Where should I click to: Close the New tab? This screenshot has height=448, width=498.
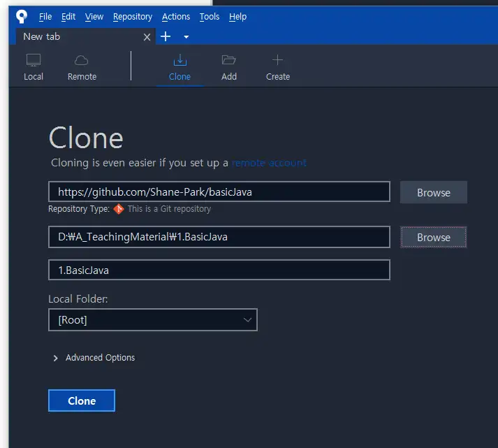coord(147,37)
